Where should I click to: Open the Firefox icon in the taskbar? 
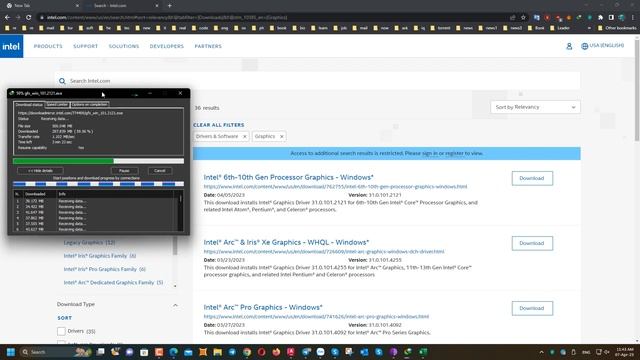276,352
